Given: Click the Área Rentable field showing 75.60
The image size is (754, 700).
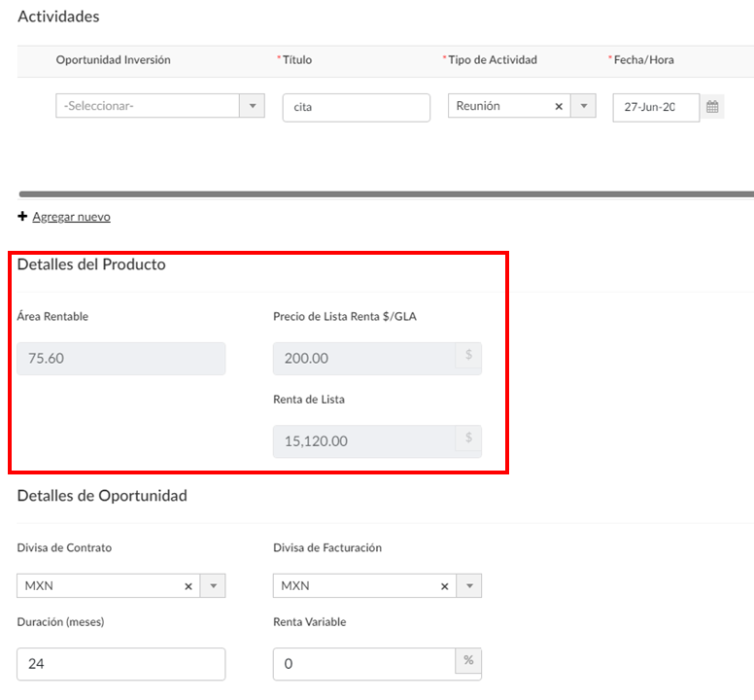Looking at the screenshot, I should pos(121,359).
